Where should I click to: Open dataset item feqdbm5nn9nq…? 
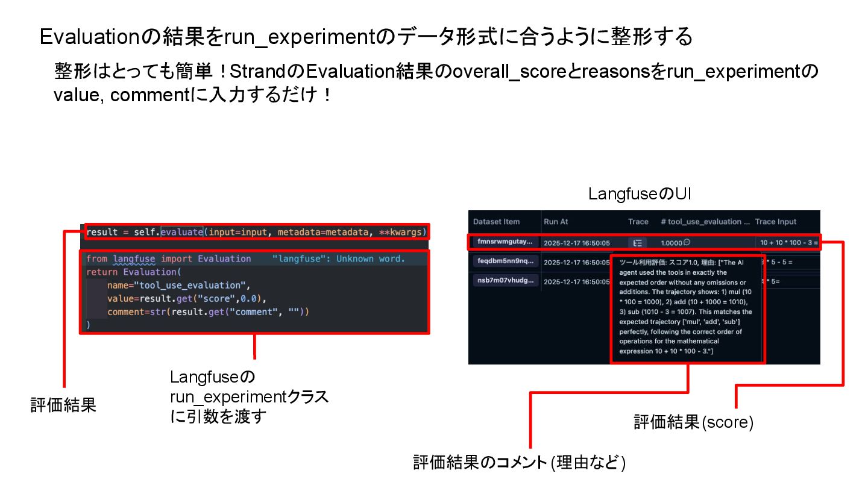pos(505,261)
